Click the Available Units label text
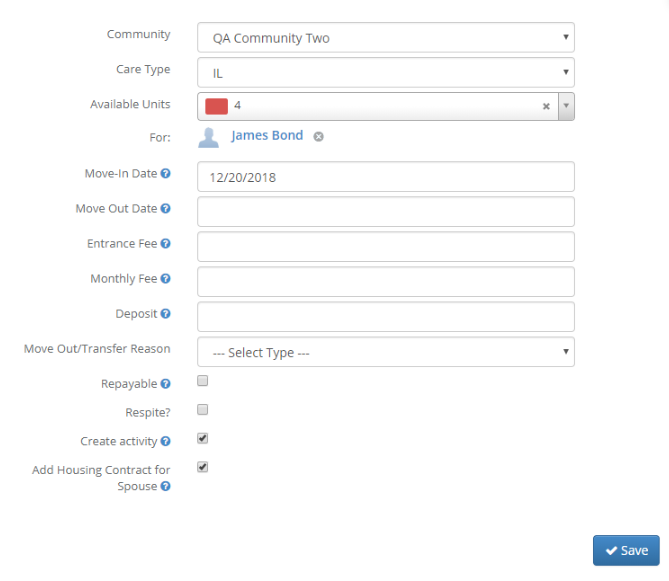The image size is (669, 581). [x=130, y=104]
